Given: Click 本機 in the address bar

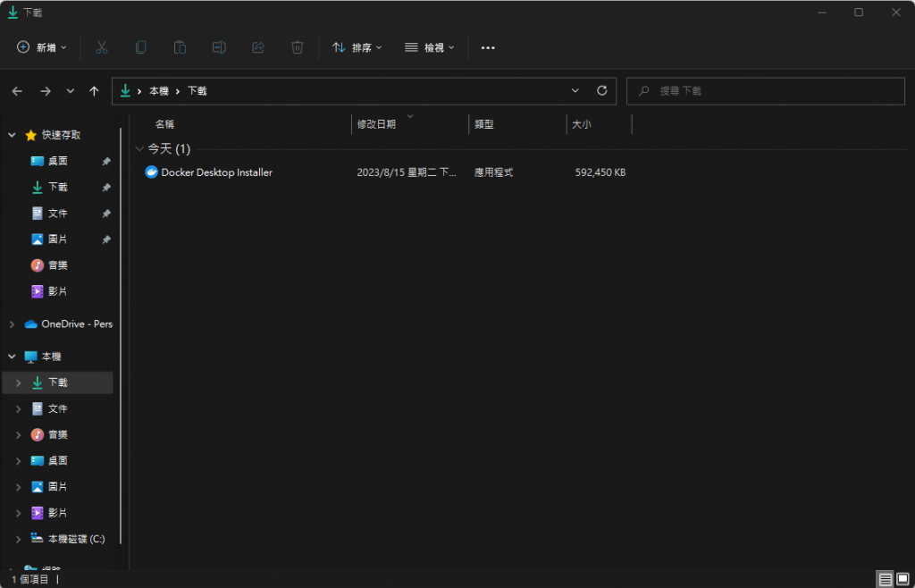Looking at the screenshot, I should (159, 91).
